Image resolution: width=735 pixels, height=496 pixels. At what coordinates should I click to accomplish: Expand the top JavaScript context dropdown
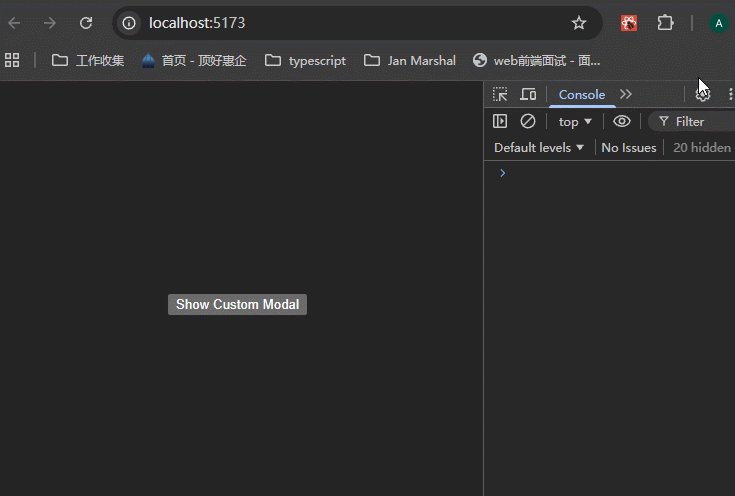(575, 121)
